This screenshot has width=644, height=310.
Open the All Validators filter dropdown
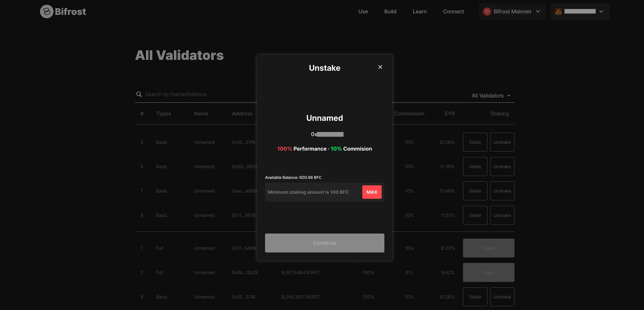pos(491,96)
